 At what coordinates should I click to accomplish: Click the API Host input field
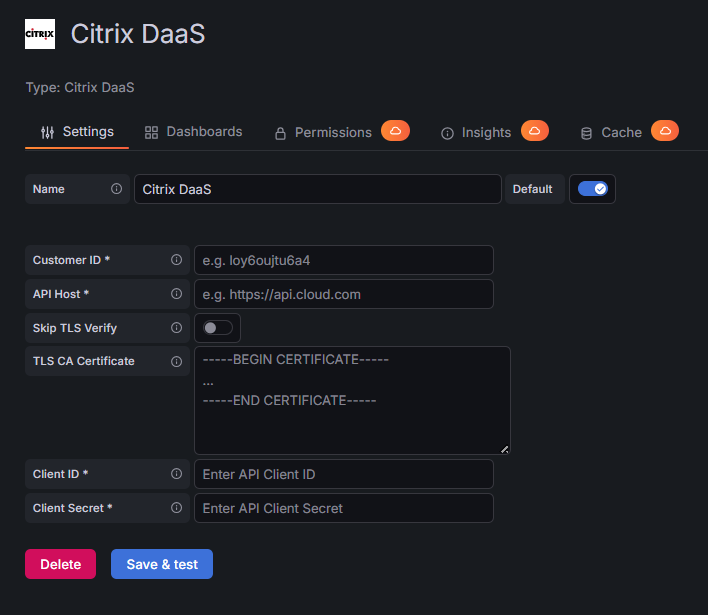coord(344,294)
